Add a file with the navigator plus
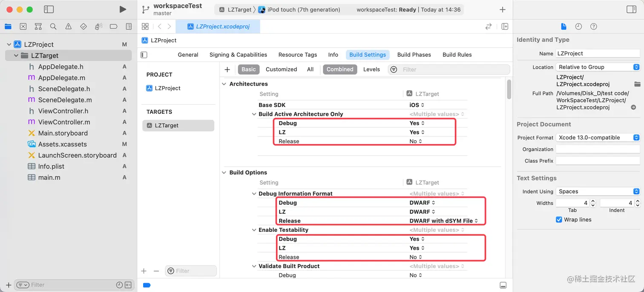The height and width of the screenshot is (292, 644). coord(9,285)
